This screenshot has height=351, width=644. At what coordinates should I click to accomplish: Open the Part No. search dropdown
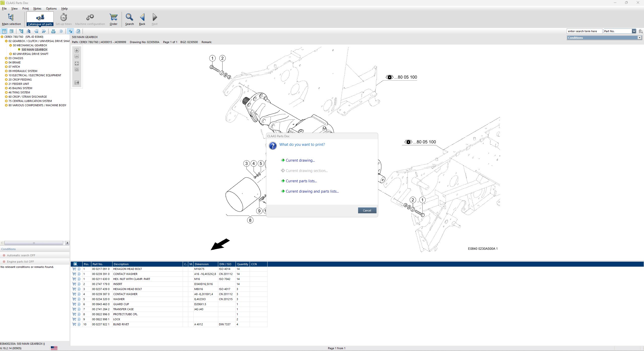point(634,31)
